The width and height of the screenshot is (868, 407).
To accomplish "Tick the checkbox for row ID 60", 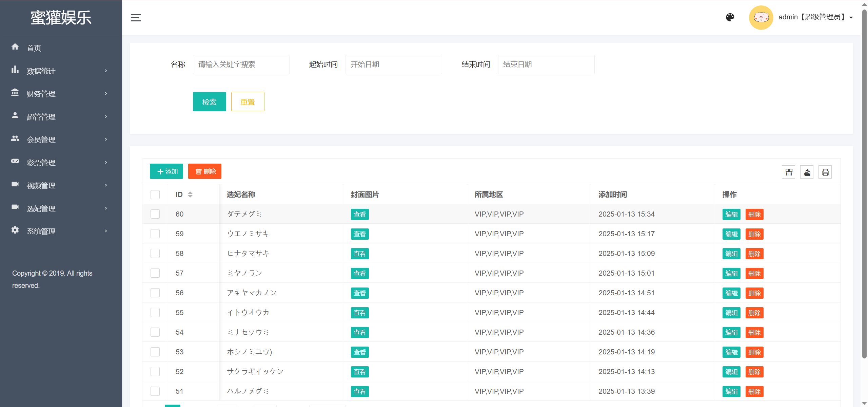I will pos(155,214).
